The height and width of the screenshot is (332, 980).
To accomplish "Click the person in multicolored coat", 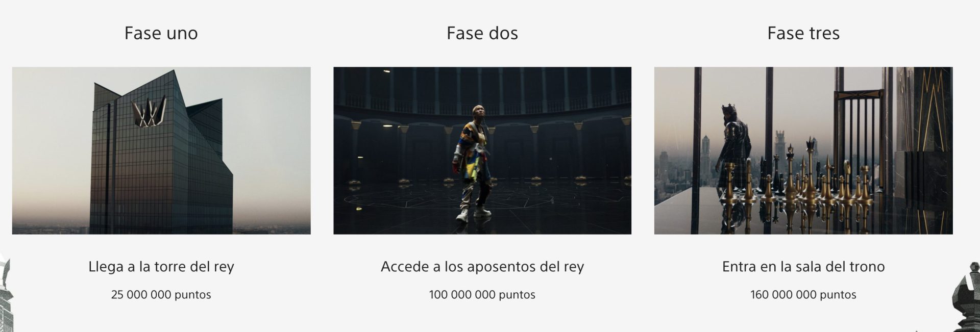I will coord(473,163).
